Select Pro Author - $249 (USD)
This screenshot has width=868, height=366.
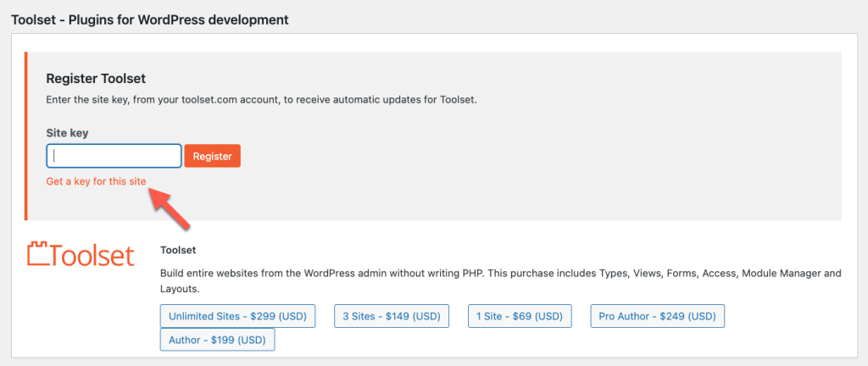pos(657,316)
